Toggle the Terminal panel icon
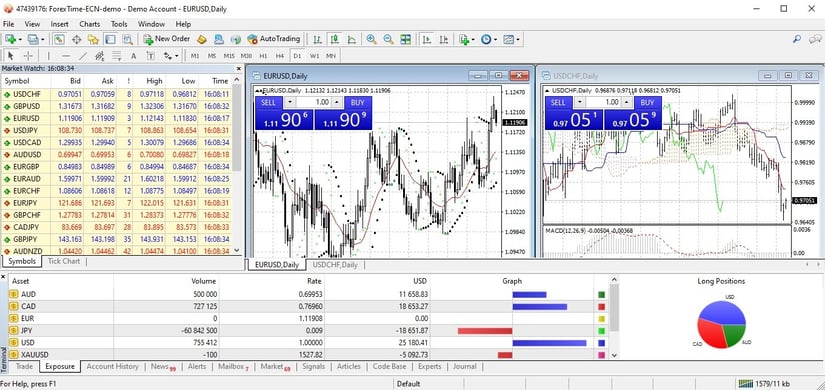825x390 pixels. click(x=110, y=39)
